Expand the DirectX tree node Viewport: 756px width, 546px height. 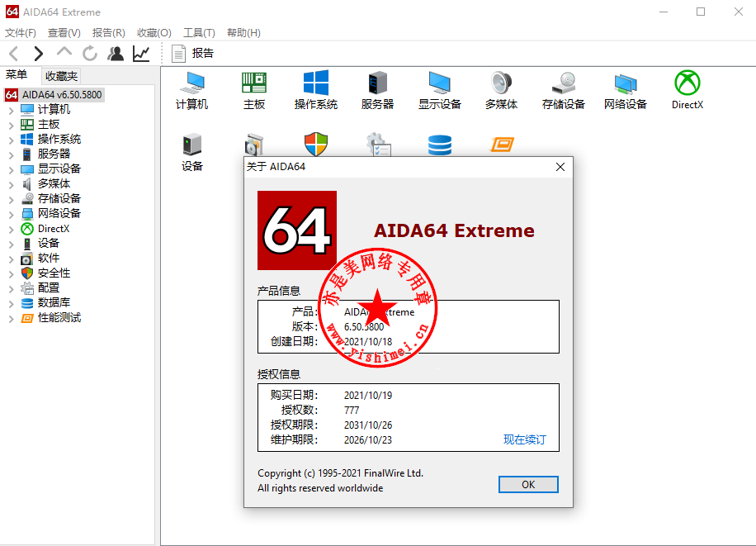(x=11, y=230)
